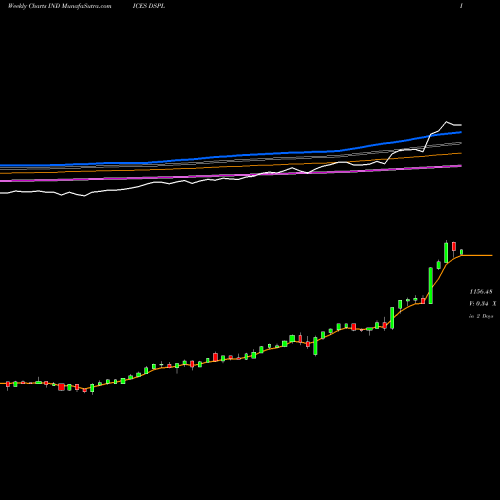Click the 'in 2 Days' label
The image size is (500, 500).
tap(481, 316)
